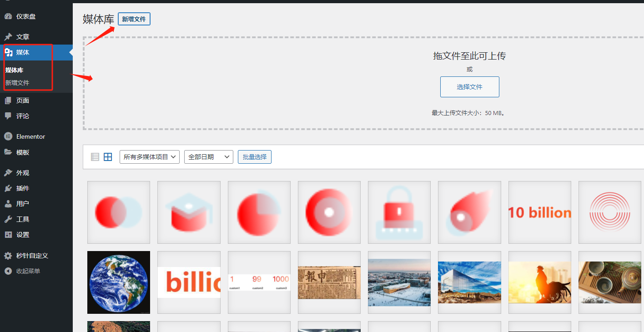
Task: Select the '1 99 1000' counters thumbnail
Action: (259, 282)
